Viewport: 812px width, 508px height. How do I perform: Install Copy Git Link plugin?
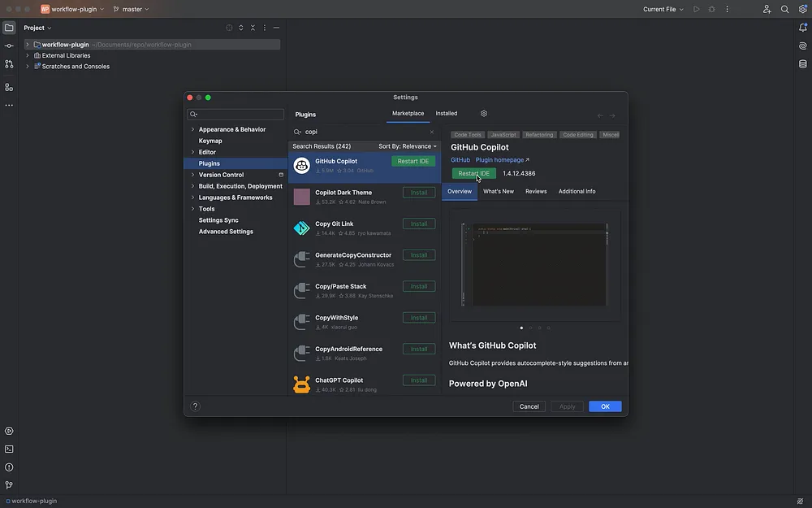coord(419,224)
